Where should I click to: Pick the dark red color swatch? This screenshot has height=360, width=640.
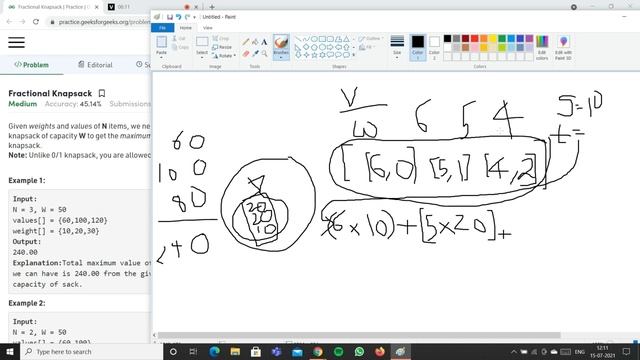click(x=465, y=38)
